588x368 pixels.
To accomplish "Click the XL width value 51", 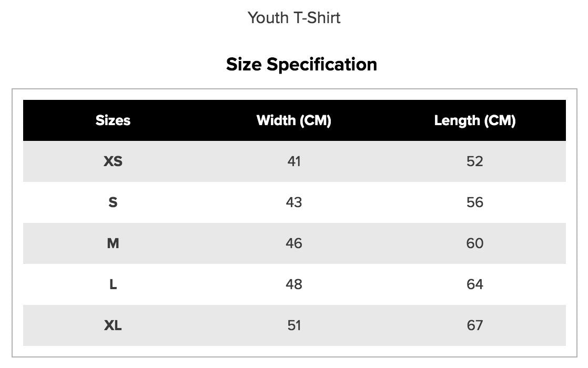I will click(x=294, y=325).
